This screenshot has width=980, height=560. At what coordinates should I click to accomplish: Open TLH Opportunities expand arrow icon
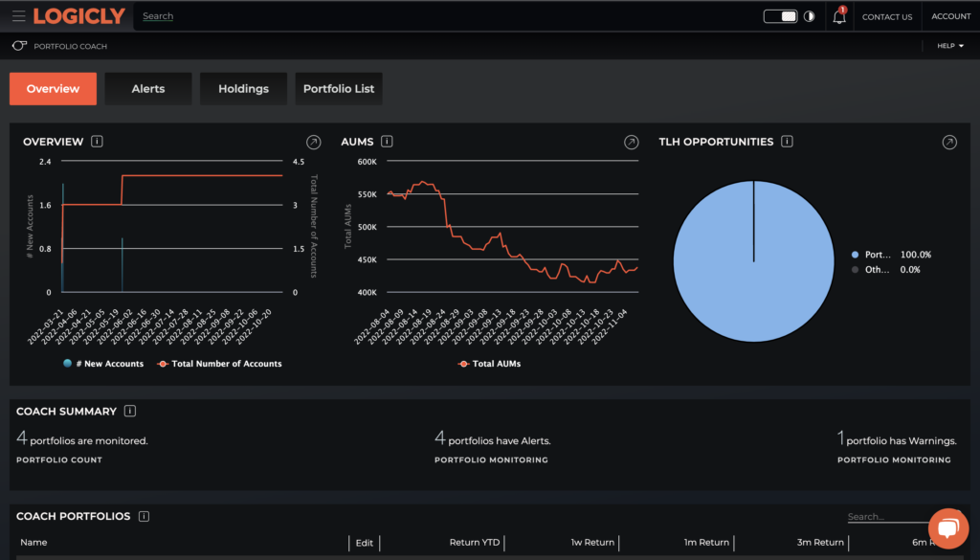tap(948, 142)
